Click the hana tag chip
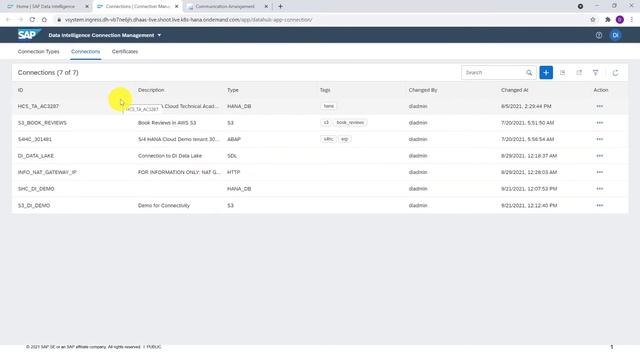640x360 pixels. point(329,106)
